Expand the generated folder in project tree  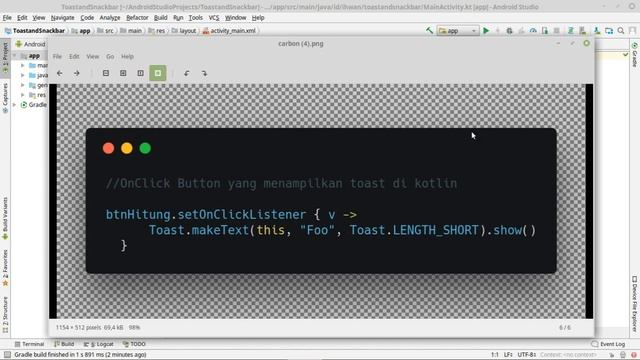23,85
